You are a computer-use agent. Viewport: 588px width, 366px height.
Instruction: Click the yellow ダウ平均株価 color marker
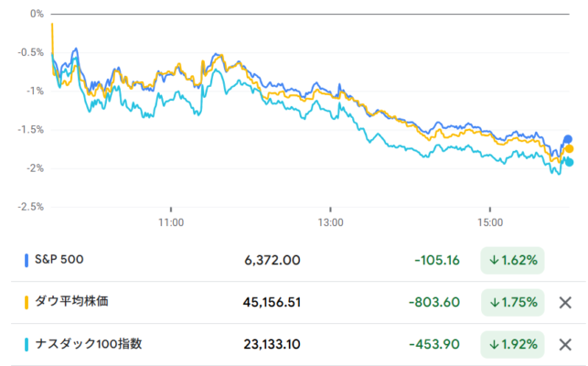tap(26, 302)
